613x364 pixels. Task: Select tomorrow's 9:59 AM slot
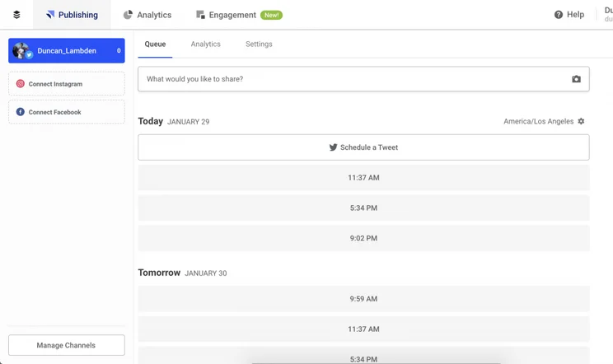point(363,299)
